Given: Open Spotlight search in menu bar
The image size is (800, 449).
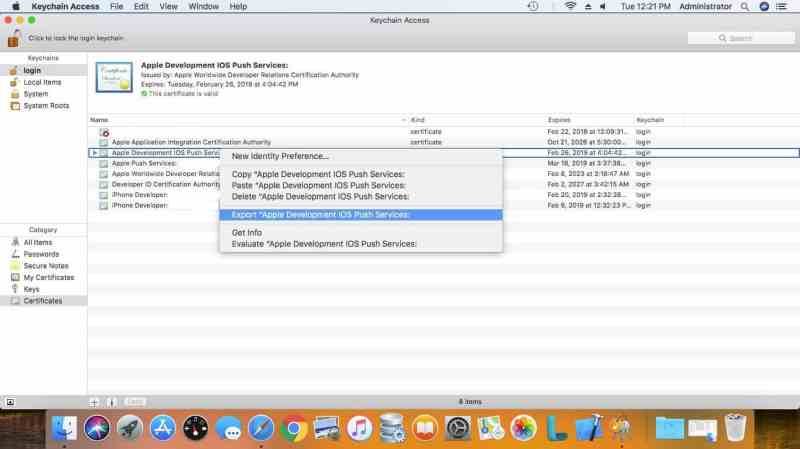Looking at the screenshot, I should 745,7.
